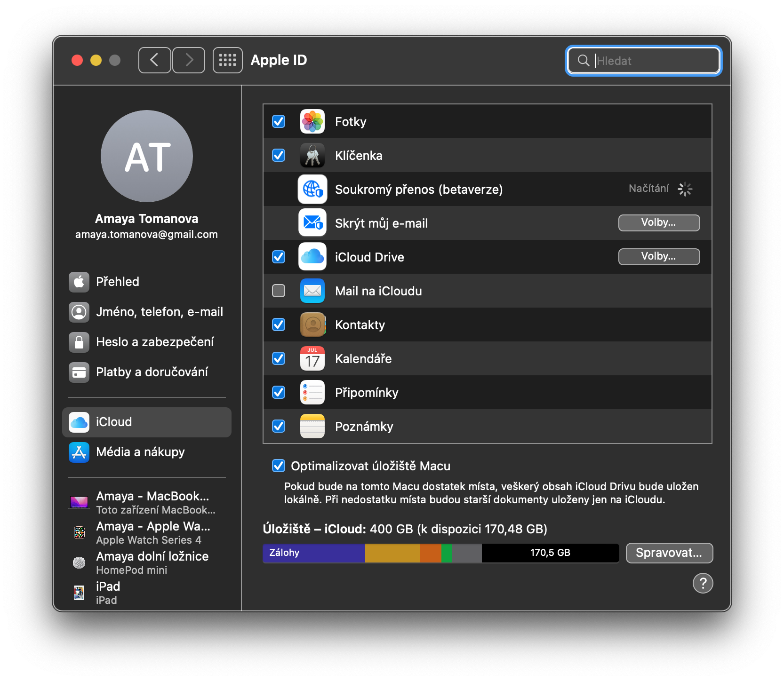Click the AT profile avatar
The image size is (784, 681).
tap(147, 156)
